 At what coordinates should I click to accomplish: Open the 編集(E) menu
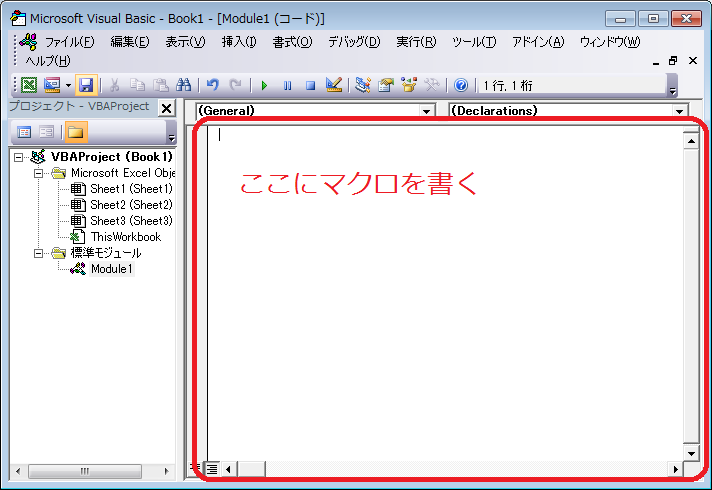pyautogui.click(x=130, y=42)
